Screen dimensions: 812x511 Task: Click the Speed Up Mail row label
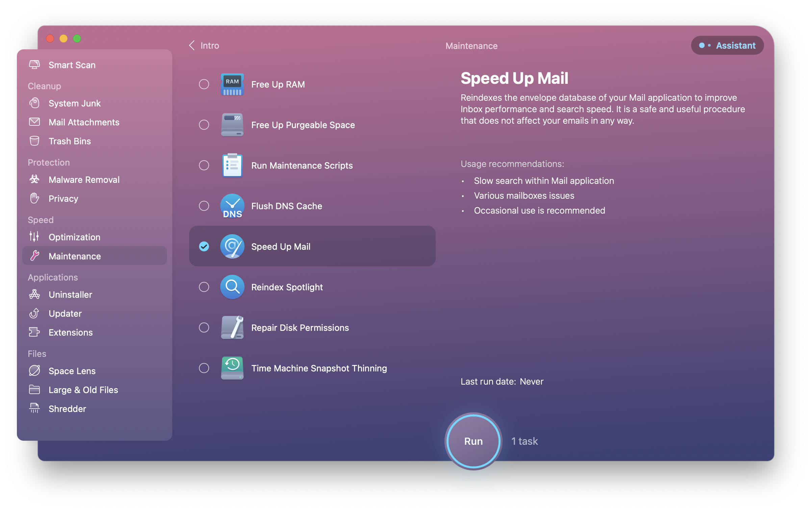(281, 247)
